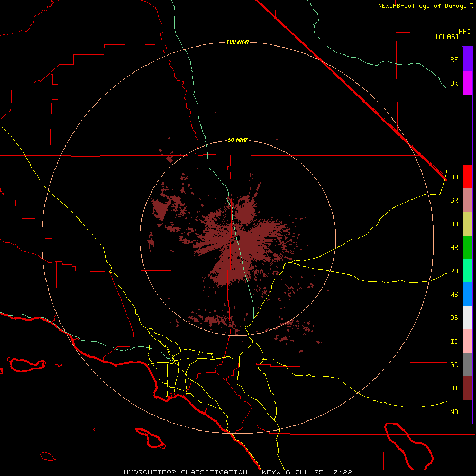This screenshot has height=476, width=476.
Task: Click the white DS legend swatch
Action: coord(467,317)
